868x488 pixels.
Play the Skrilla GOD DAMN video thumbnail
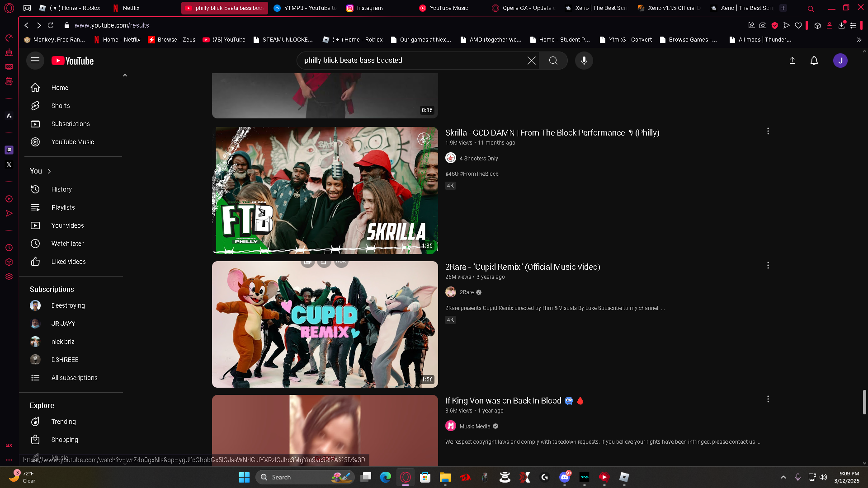pos(325,190)
